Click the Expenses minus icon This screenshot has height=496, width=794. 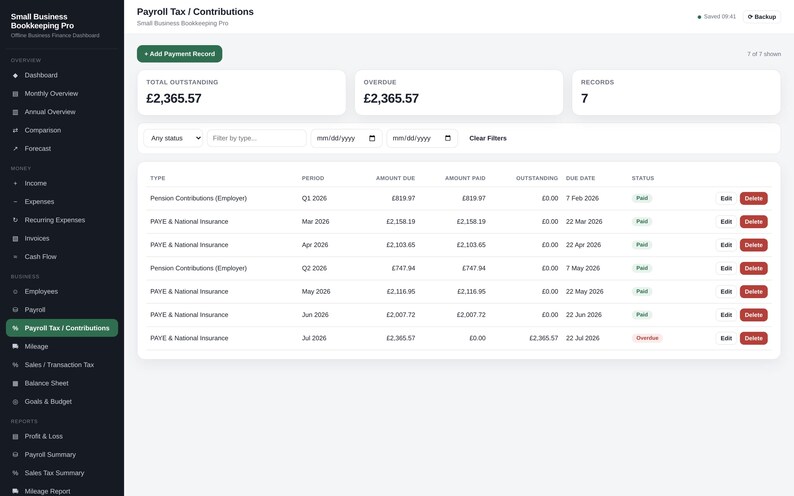(15, 201)
